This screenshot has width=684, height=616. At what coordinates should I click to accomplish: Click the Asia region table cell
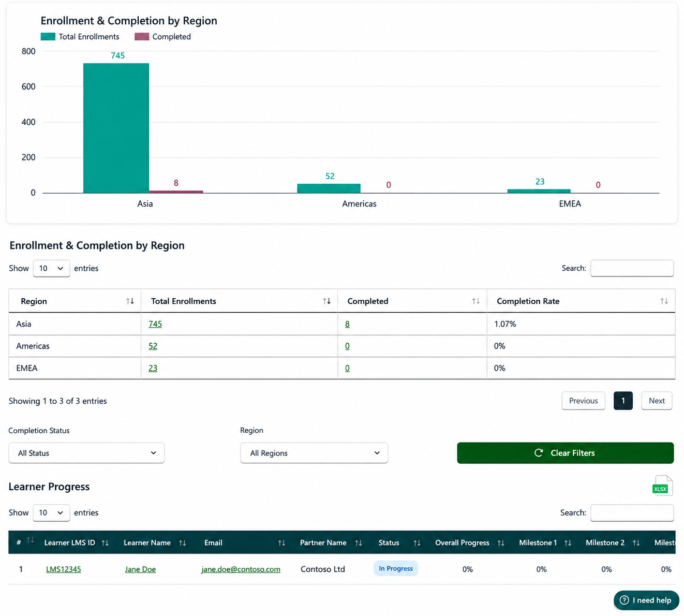coord(75,324)
